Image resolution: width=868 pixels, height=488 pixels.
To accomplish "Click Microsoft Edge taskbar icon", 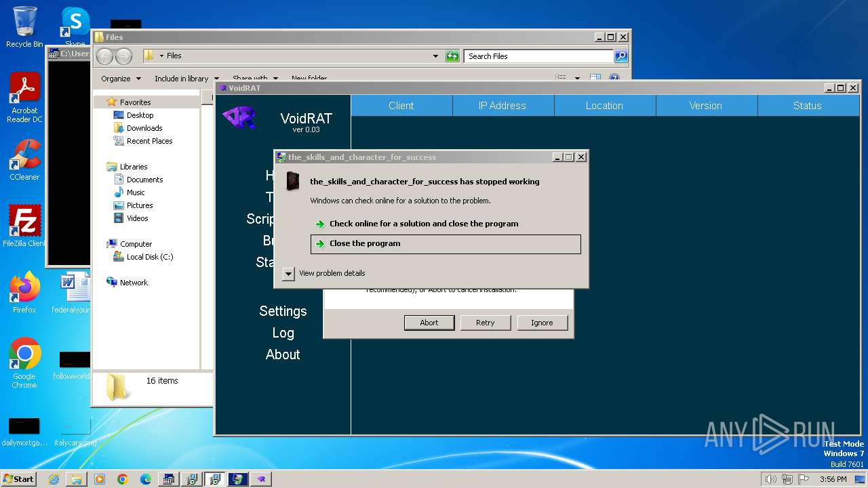I will (146, 479).
